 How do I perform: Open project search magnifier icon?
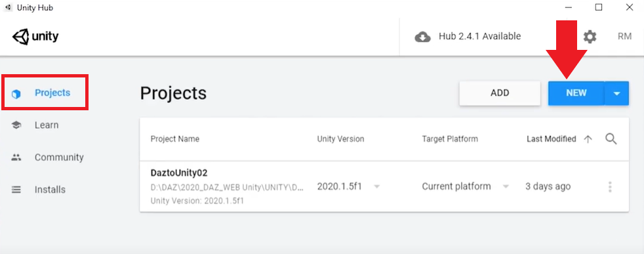pos(611,139)
